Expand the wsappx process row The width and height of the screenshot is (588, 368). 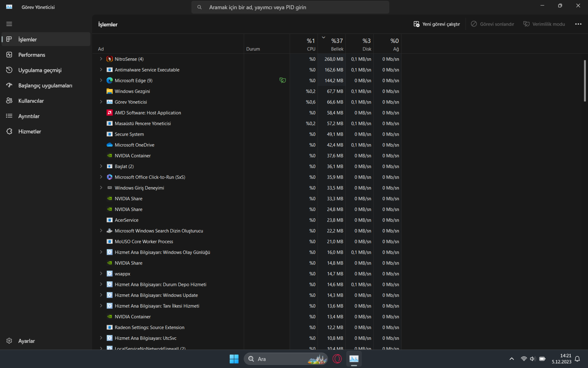point(101,274)
